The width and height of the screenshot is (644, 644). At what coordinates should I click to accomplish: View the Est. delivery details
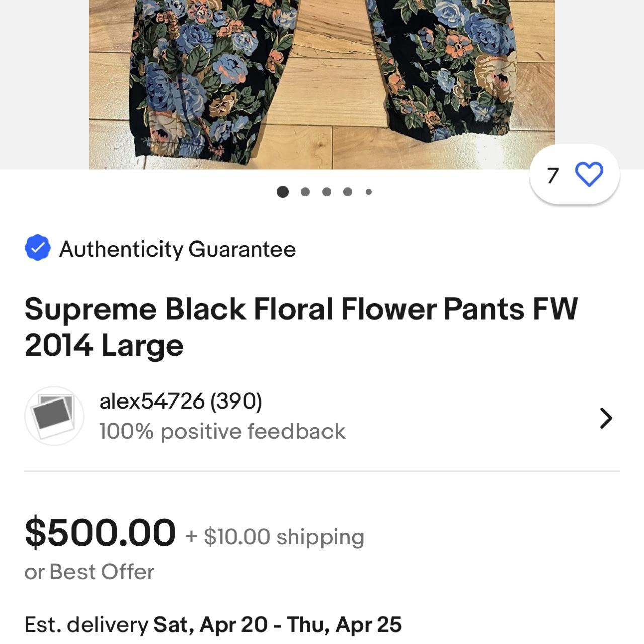(213, 625)
